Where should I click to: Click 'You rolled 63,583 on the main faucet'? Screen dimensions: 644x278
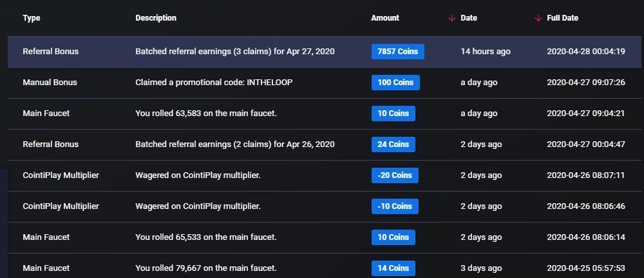point(206,114)
